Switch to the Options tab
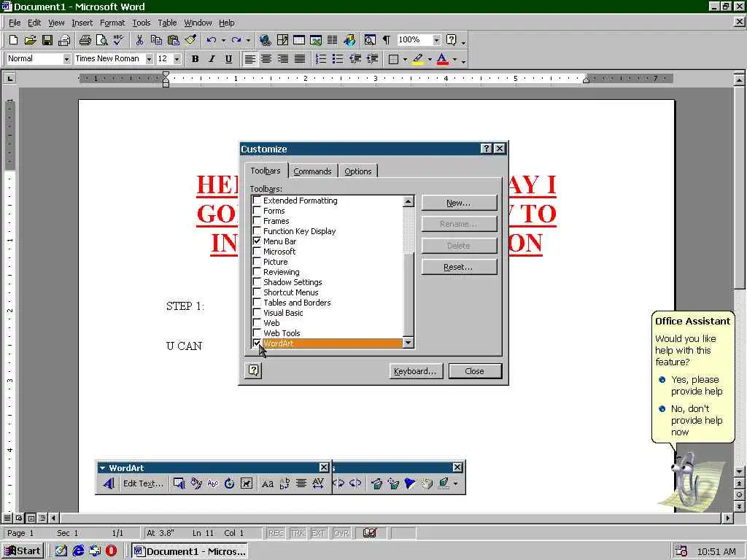 pos(357,171)
